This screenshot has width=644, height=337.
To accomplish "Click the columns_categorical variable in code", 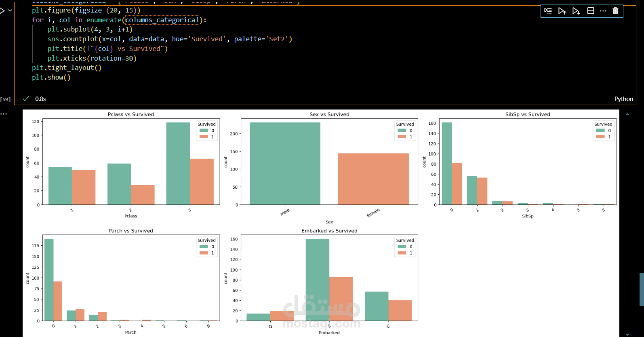I will click(x=162, y=20).
